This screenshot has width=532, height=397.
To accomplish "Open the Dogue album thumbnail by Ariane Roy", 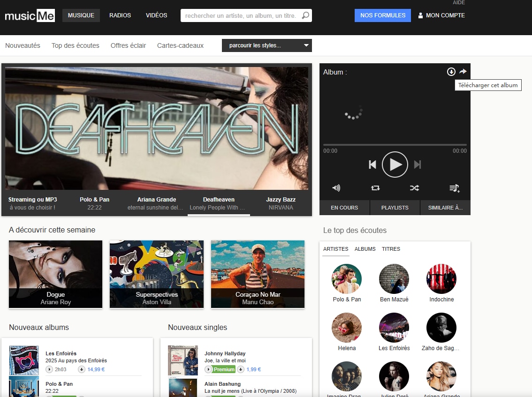I will click(x=55, y=274).
